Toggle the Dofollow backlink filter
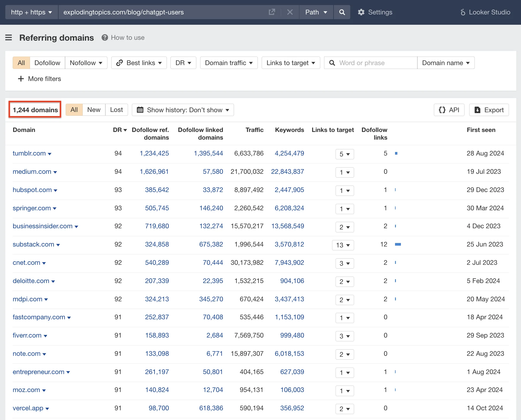The image size is (521, 420). [x=47, y=63]
